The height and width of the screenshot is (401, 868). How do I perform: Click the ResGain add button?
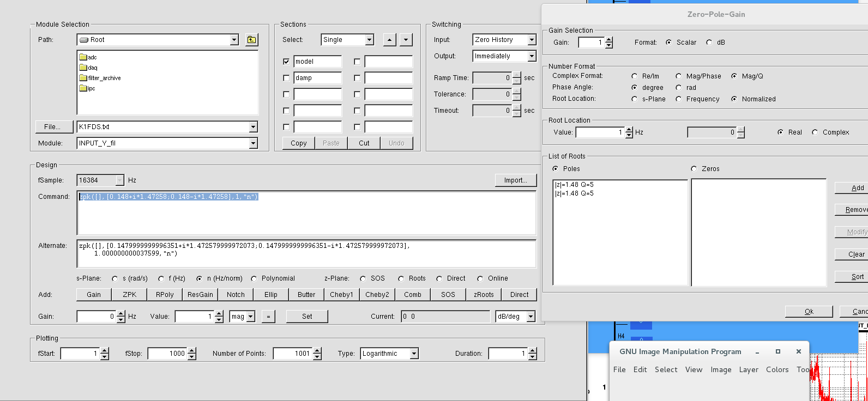tap(200, 295)
